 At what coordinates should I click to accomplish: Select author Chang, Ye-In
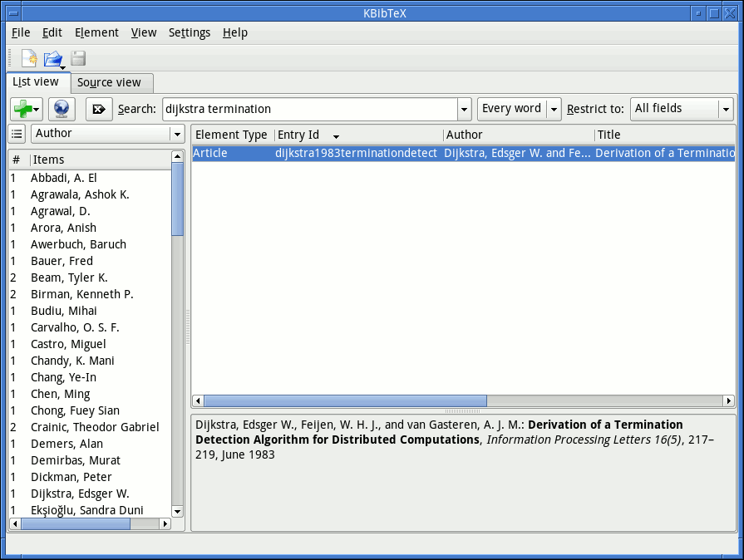[x=90, y=377]
